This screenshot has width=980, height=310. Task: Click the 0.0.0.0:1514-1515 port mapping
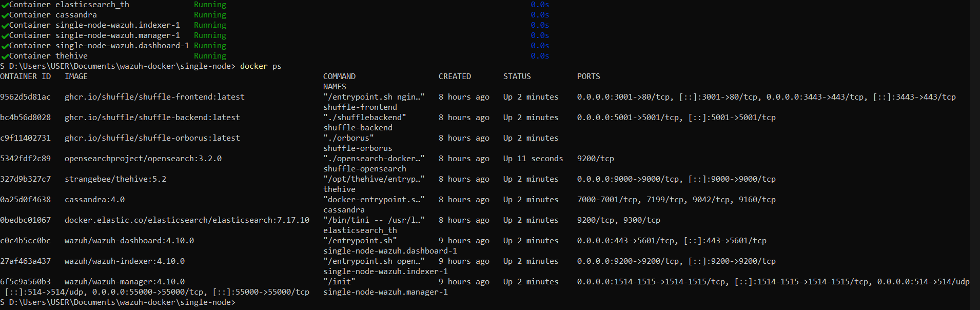point(651,282)
